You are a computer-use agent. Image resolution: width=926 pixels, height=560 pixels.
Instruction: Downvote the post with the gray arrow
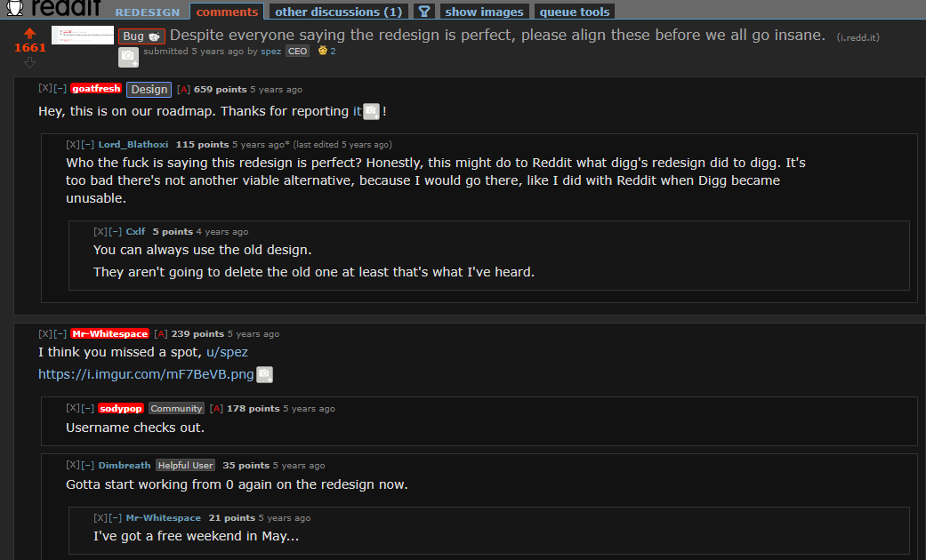pyautogui.click(x=29, y=61)
